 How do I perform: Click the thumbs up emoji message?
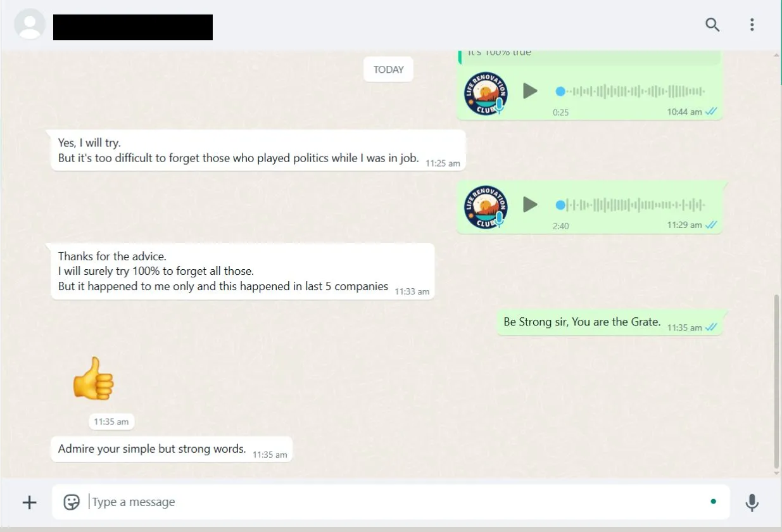(93, 379)
